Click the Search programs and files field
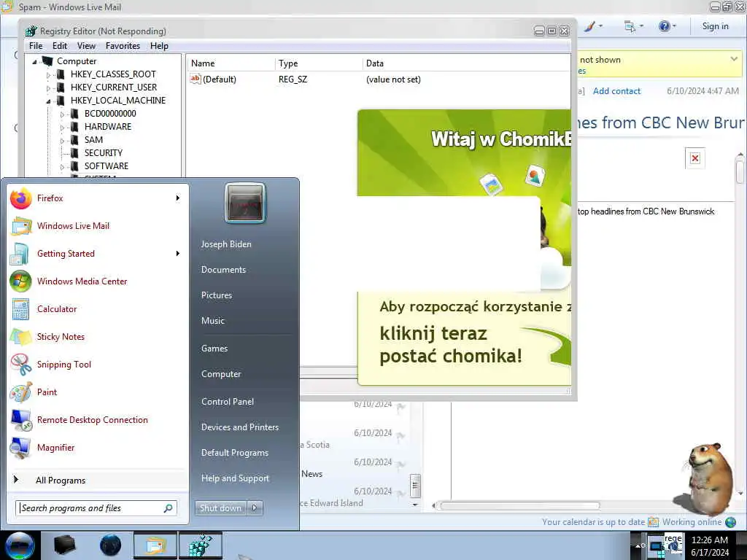The image size is (747, 560). 96,508
